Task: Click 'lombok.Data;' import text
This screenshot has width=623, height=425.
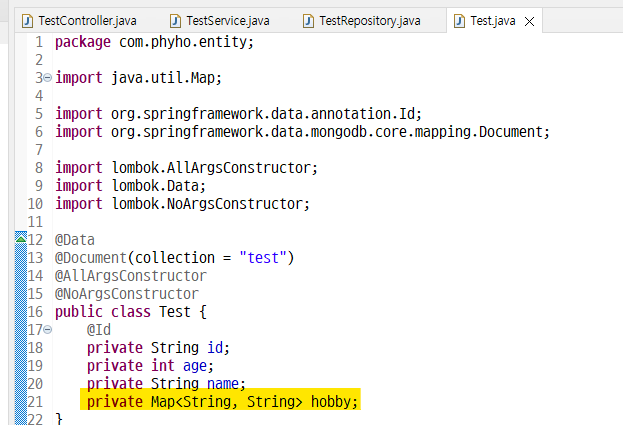Action: pos(159,186)
